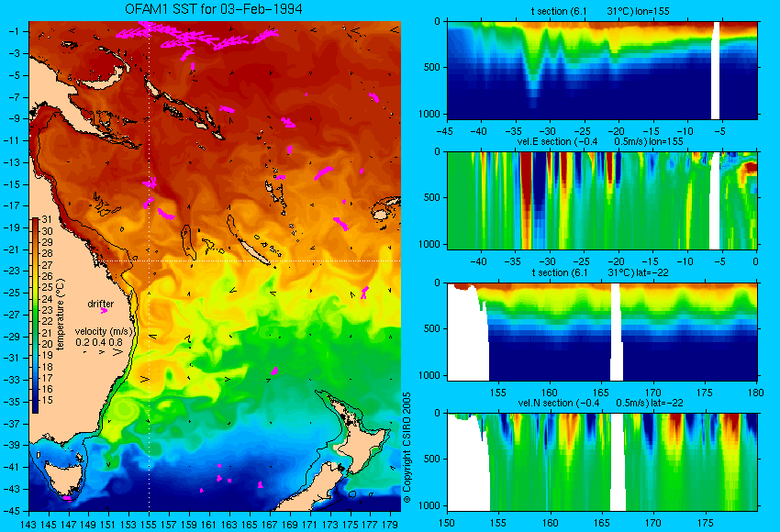Select the temperature color scale bar
This screenshot has height=532, width=780.
[x=35, y=316]
